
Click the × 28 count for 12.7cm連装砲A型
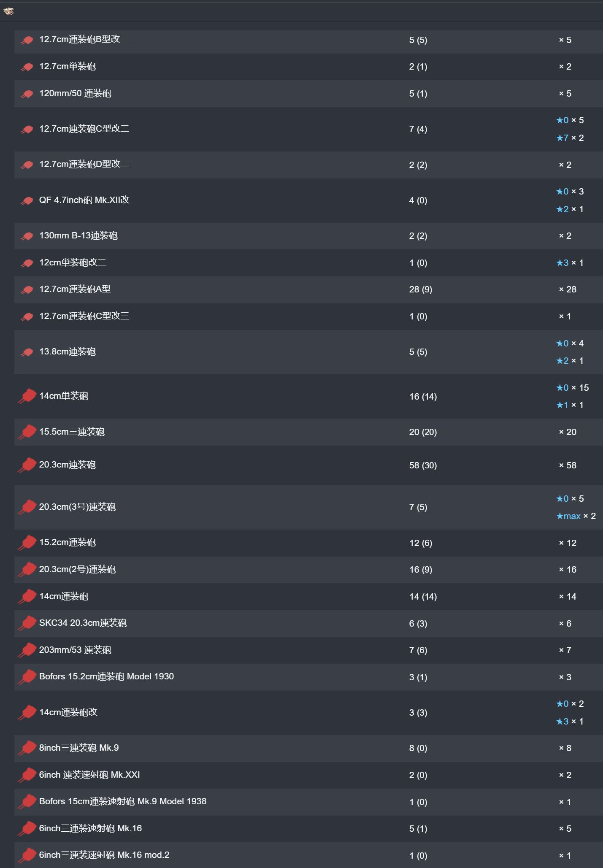(568, 289)
